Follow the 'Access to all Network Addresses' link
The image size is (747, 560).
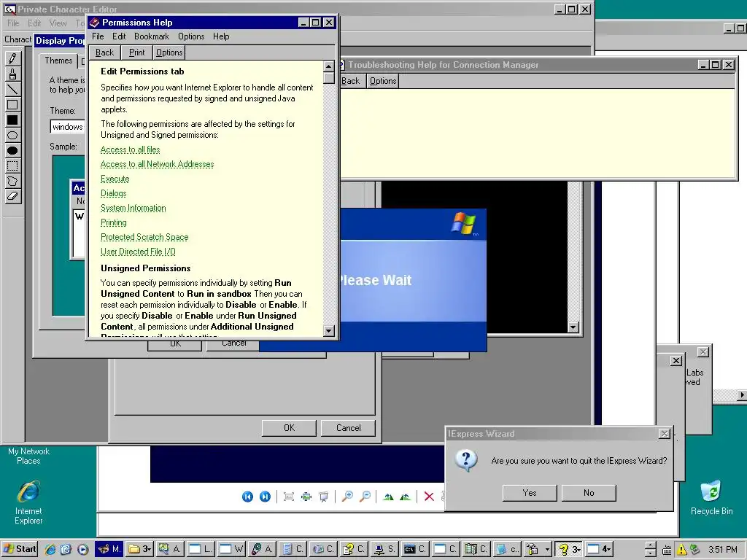[158, 164]
